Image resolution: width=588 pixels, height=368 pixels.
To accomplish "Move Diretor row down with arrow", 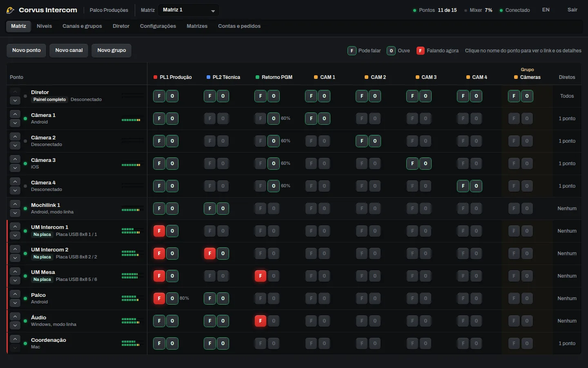I will [x=15, y=101].
